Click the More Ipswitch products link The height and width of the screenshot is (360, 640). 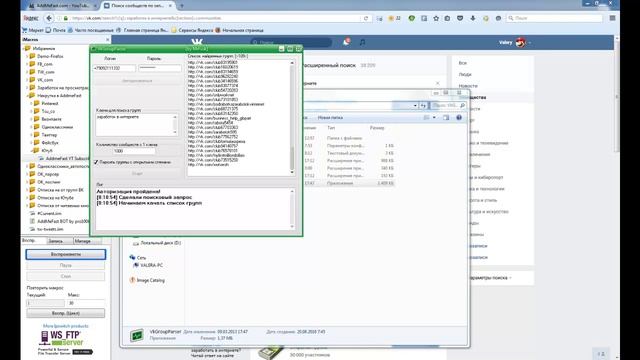[66, 326]
